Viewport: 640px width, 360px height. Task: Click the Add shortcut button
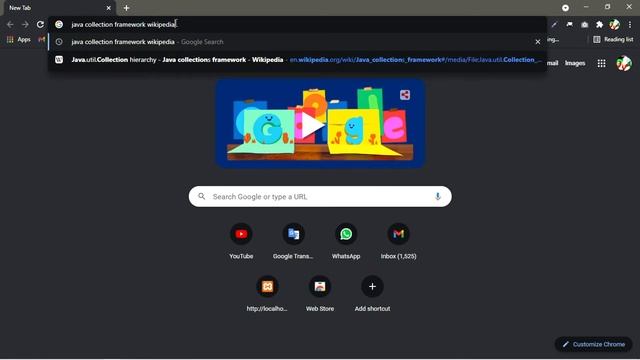pos(372,293)
